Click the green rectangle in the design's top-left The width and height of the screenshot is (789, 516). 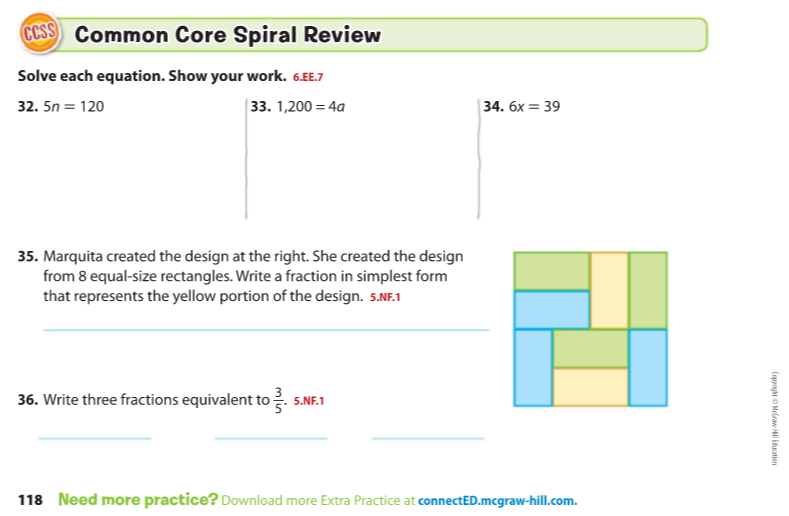(551, 271)
